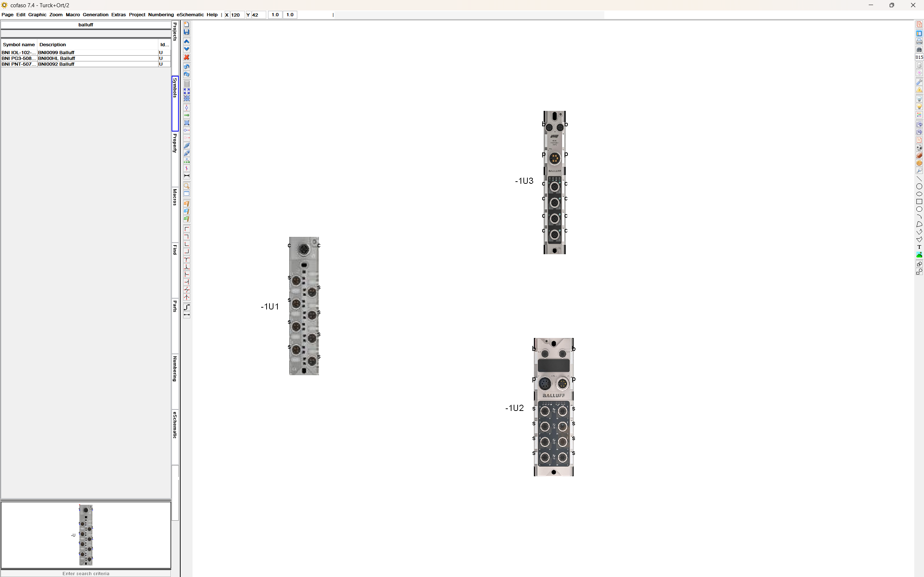Viewport: 924px width, 577px height.
Task: Click the green flag icon
Action: point(187,219)
